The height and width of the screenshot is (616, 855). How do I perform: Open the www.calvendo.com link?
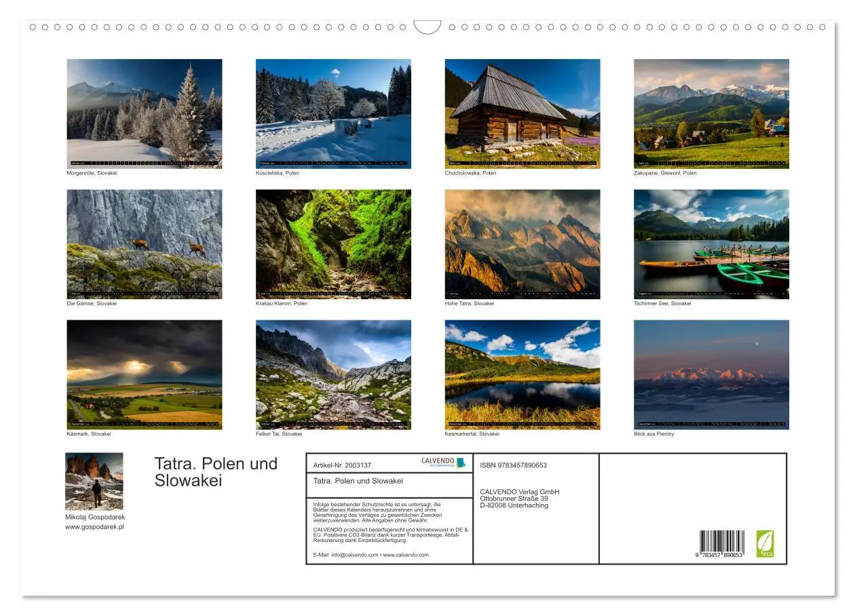coord(405,553)
